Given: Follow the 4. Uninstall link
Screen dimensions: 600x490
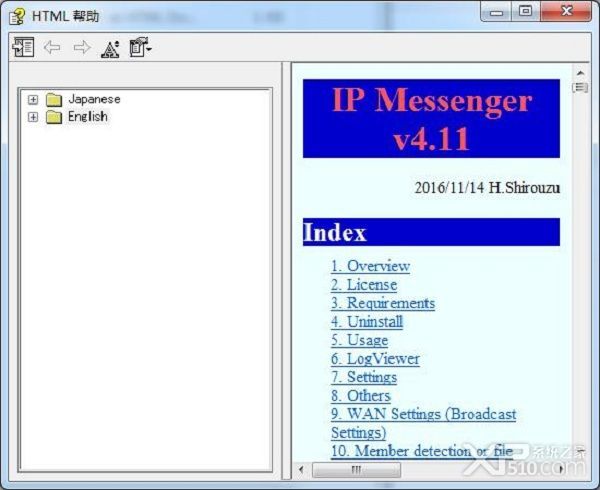Looking at the screenshot, I should pyautogui.click(x=367, y=321).
